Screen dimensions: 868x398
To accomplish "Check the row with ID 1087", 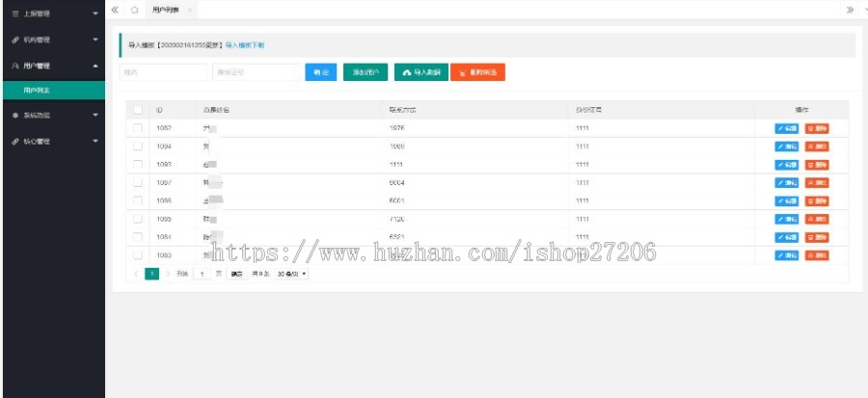I will point(138,182).
